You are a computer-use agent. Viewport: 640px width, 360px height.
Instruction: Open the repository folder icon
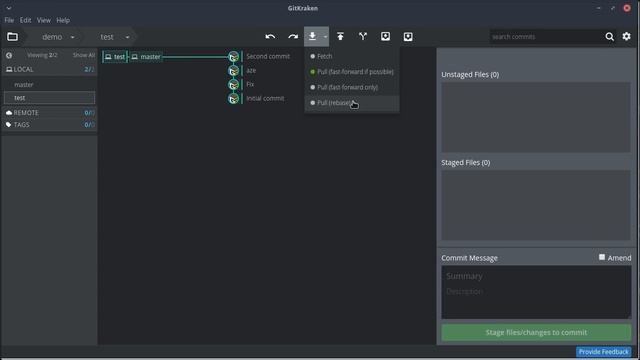pyautogui.click(x=12, y=37)
